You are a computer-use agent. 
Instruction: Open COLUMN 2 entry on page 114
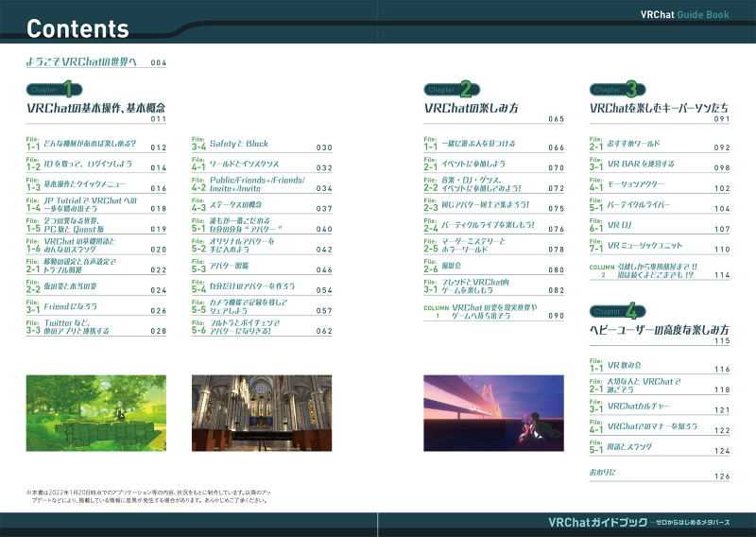(x=659, y=270)
